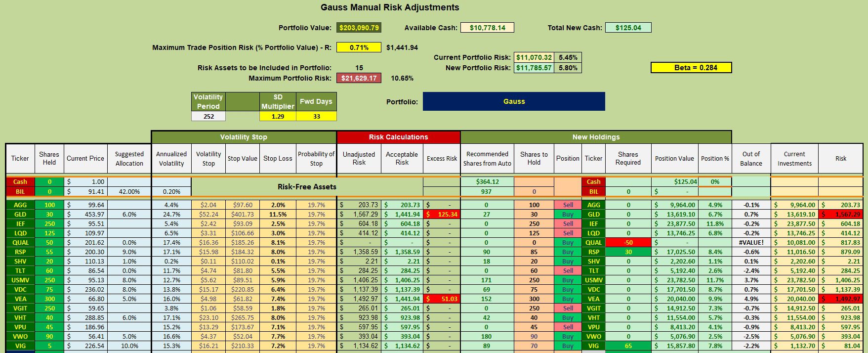Select the yellow Beta = 0.284 cell
868x353 pixels.
coord(691,68)
